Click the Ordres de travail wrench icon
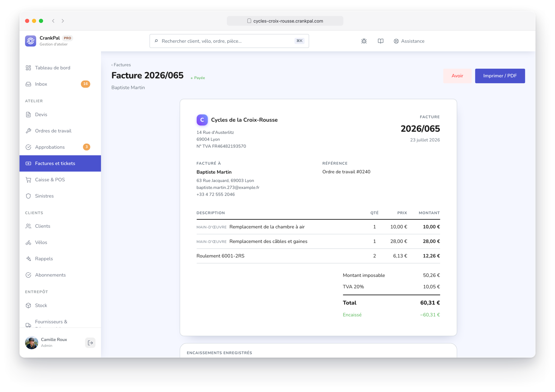Image resolution: width=555 pixels, height=392 pixels. (x=28, y=131)
